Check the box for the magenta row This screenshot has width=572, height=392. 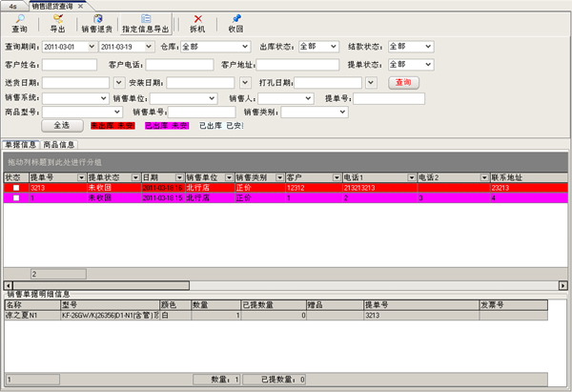15,198
